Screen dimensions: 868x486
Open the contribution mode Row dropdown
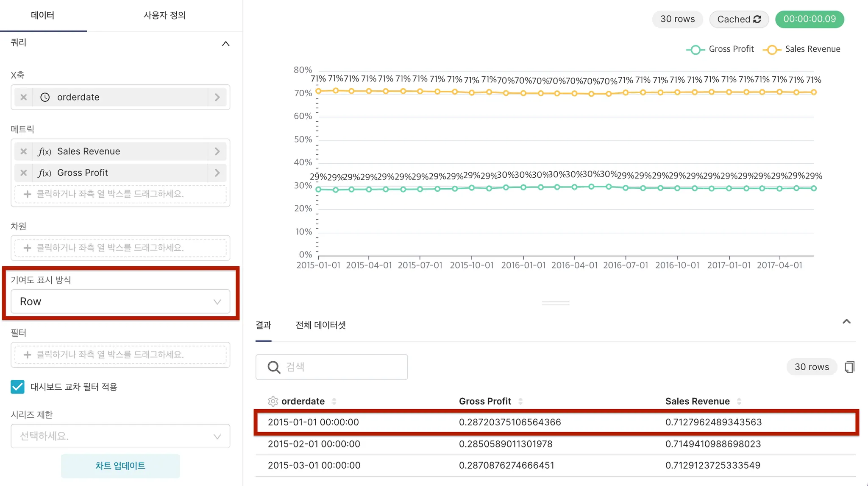tap(120, 302)
